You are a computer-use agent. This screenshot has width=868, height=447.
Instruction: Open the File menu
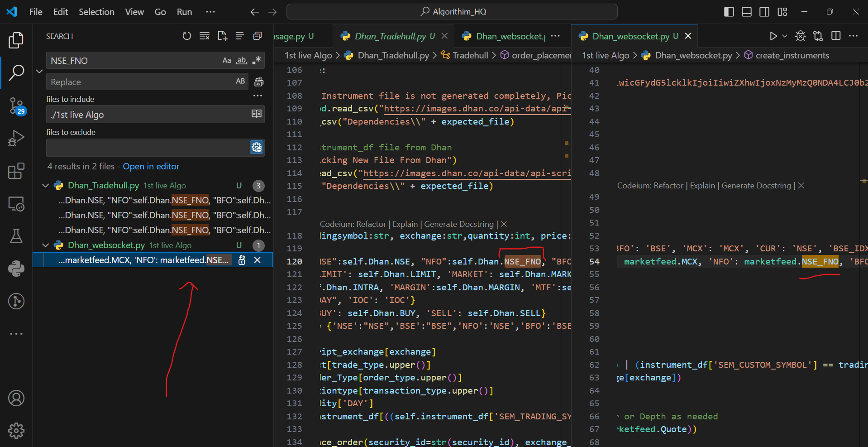(x=36, y=12)
